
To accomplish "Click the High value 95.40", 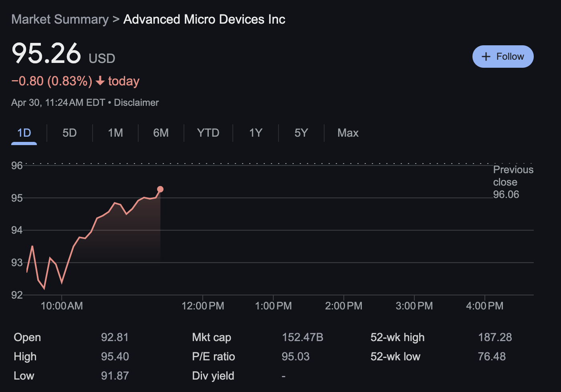I will [x=115, y=356].
